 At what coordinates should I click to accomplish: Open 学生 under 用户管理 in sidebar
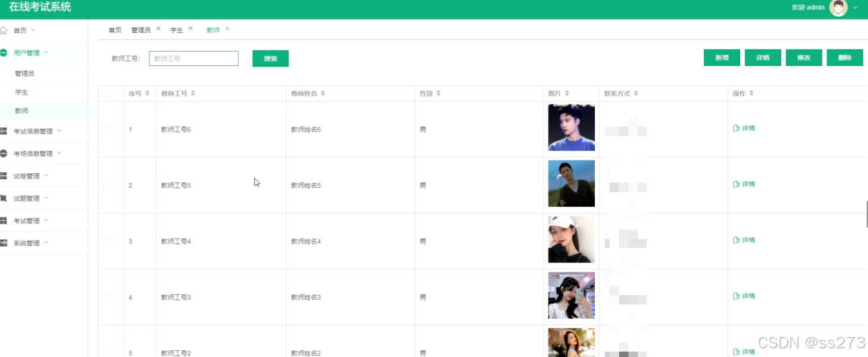pyautogui.click(x=22, y=92)
